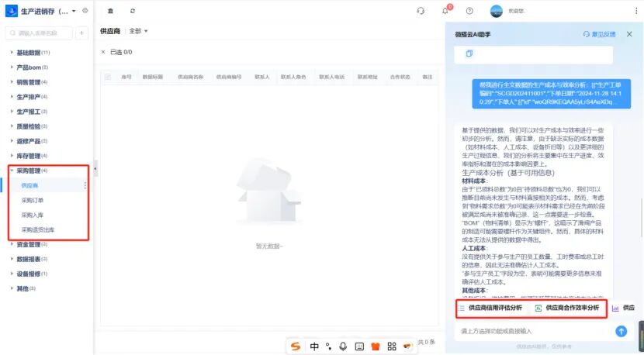Click the 联系人角色 column header
Viewport: 644px width, 355px height.
tap(293, 77)
